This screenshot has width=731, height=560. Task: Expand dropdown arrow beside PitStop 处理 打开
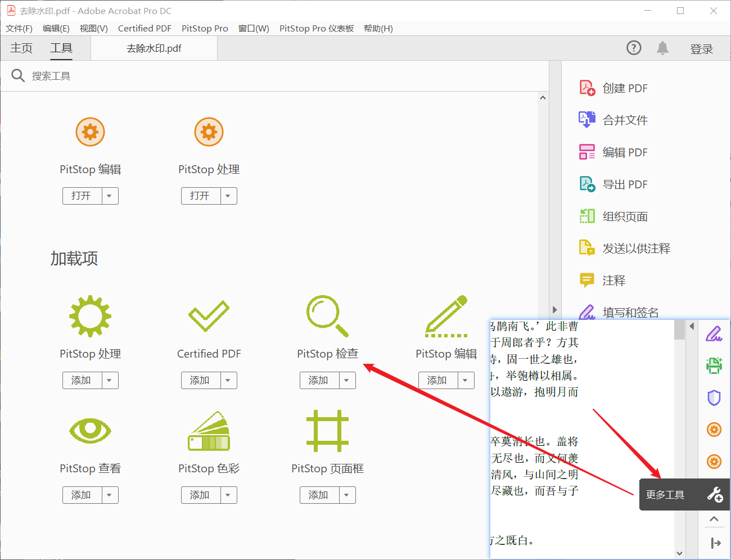pos(228,196)
